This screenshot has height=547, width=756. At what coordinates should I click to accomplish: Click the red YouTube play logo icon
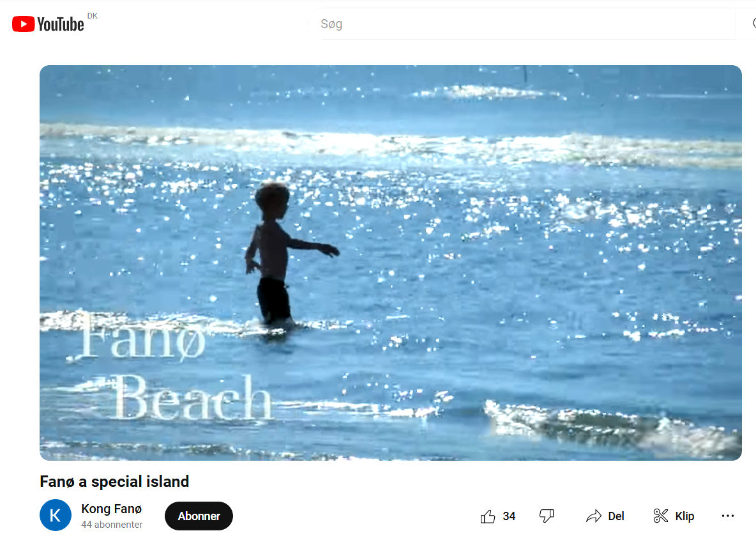pyautogui.click(x=23, y=24)
